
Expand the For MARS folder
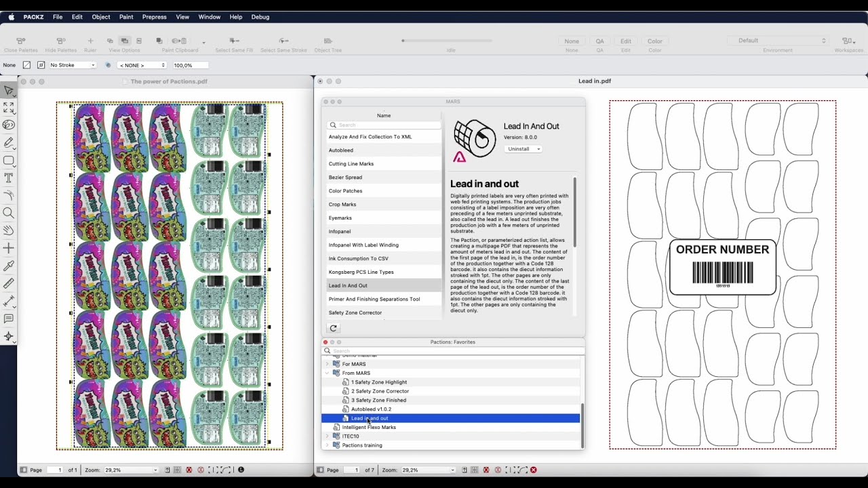point(327,364)
